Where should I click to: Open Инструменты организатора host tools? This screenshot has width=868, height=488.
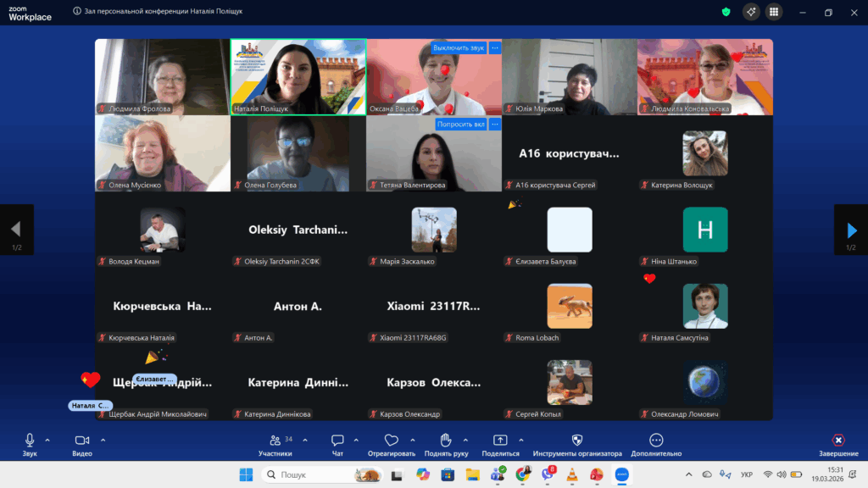coord(577,441)
